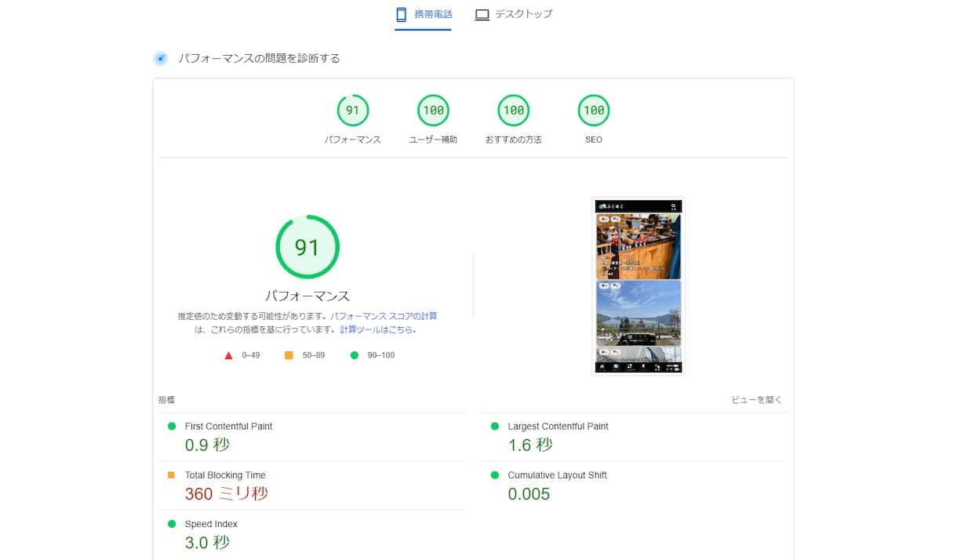Click the desktop laptop icon in tab
The image size is (957, 560).
click(x=482, y=14)
